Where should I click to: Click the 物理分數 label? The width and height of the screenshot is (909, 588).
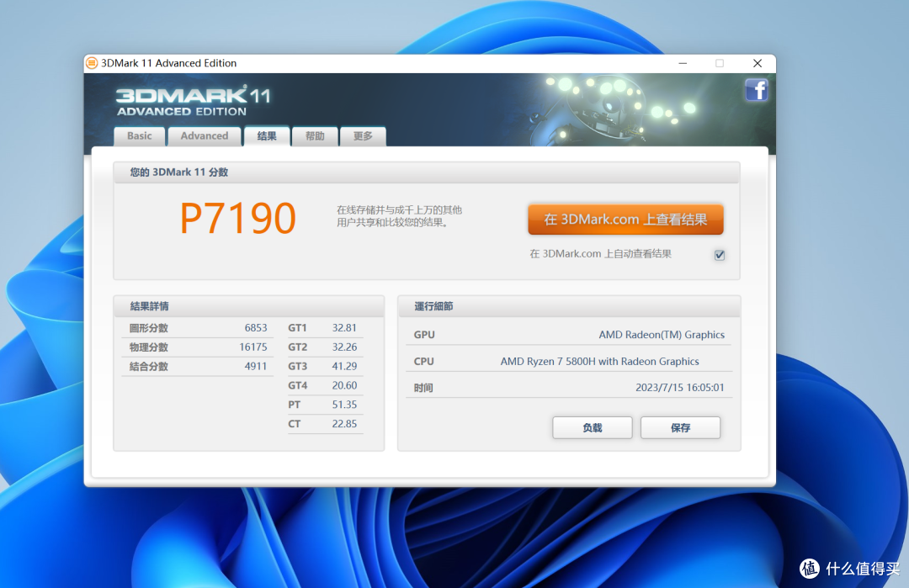click(x=148, y=347)
